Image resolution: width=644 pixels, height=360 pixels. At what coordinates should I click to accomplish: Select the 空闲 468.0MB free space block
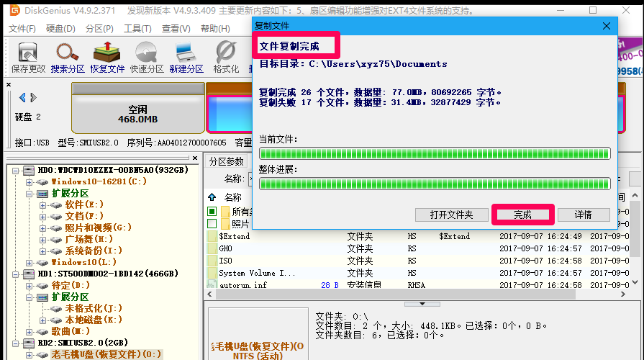tap(138, 108)
